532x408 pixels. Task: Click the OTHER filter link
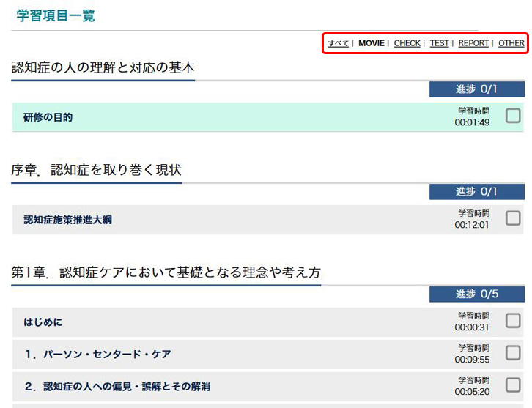[x=511, y=43]
